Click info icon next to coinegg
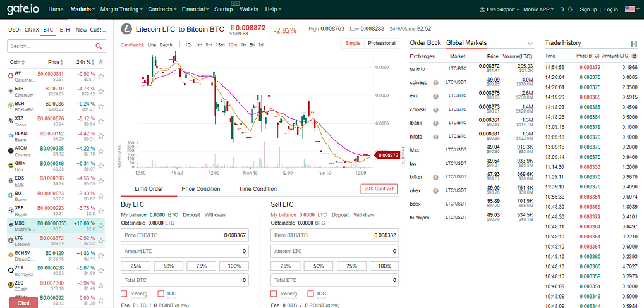 pos(435,82)
